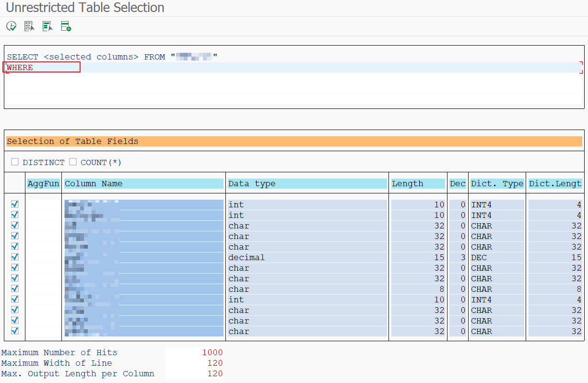The height and width of the screenshot is (383, 588).
Task: Click the Data type column header
Action: click(x=307, y=184)
